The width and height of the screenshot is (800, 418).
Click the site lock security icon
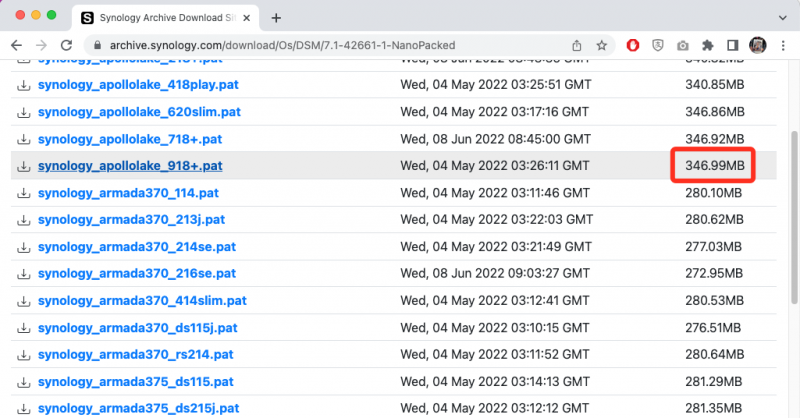point(96,45)
